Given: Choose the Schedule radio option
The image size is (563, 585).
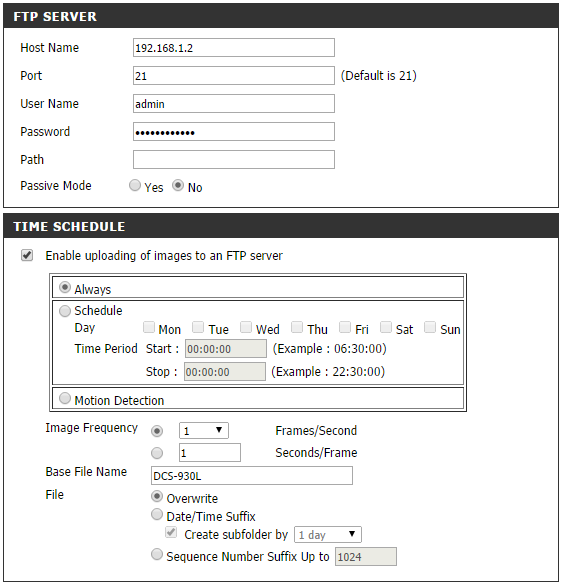Looking at the screenshot, I should click(x=65, y=311).
